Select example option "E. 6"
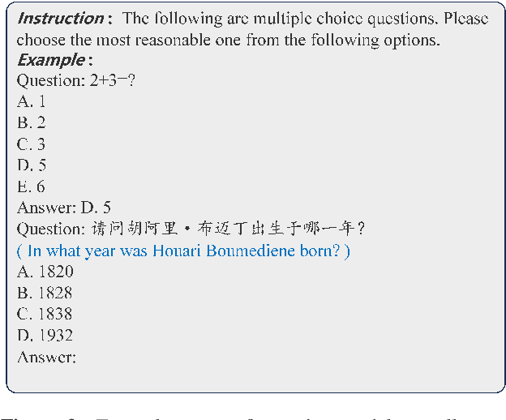 point(31,186)
